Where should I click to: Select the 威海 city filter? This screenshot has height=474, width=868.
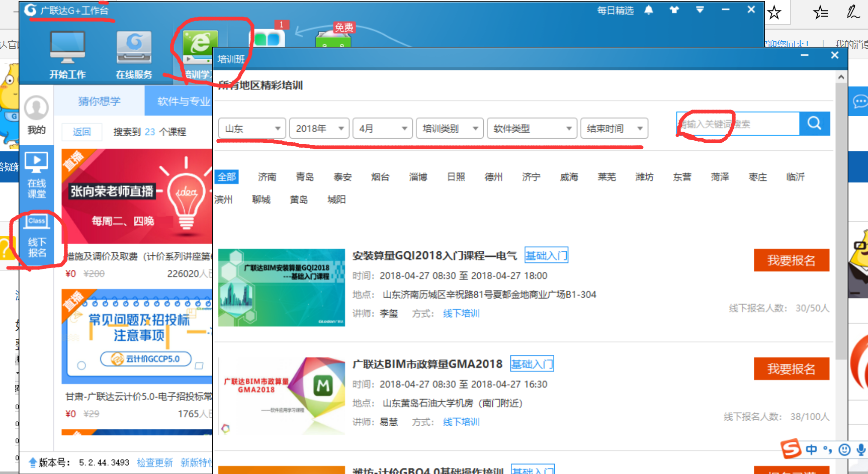(x=569, y=177)
